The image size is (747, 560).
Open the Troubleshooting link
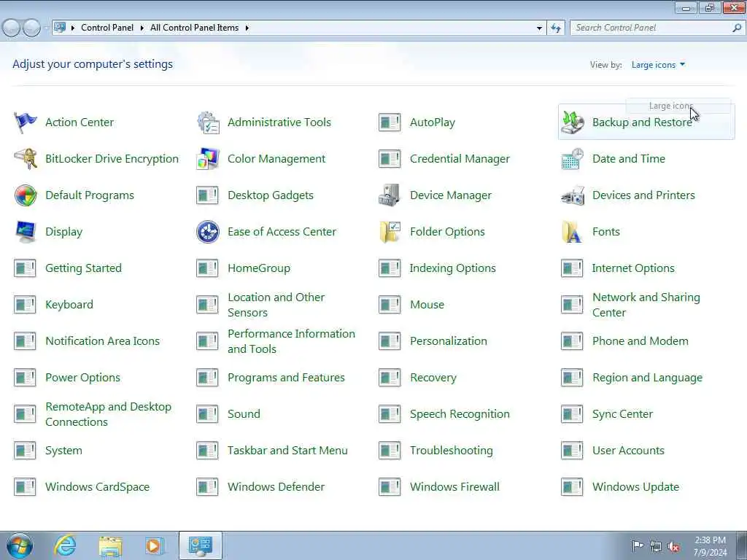451,451
